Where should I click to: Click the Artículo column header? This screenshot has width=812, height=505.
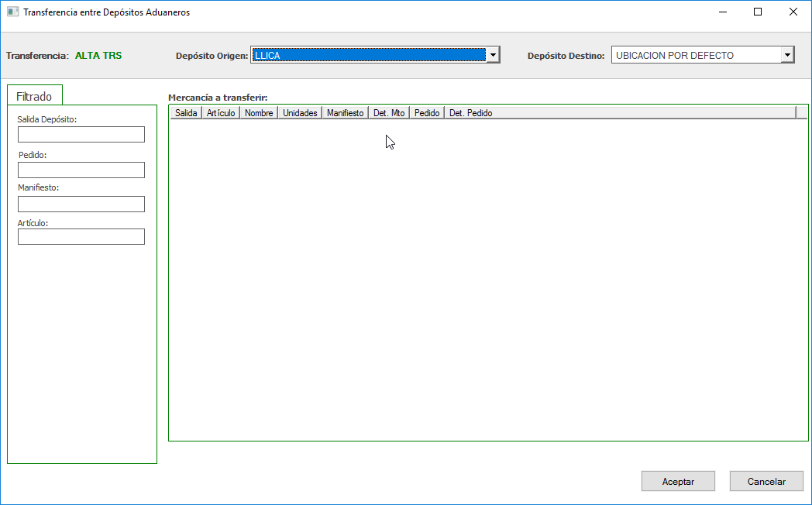click(x=221, y=113)
